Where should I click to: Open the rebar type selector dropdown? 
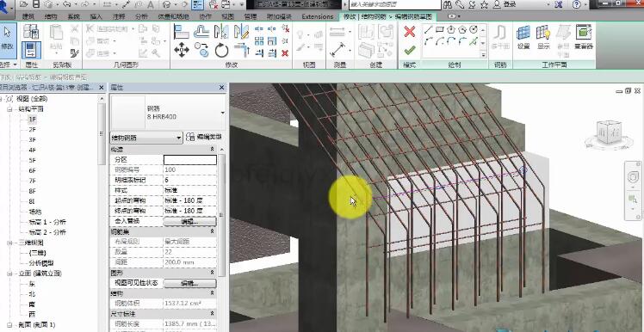(x=223, y=113)
